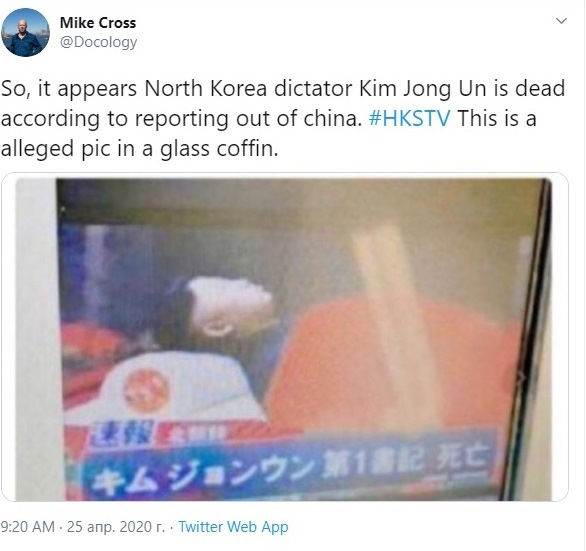
Task: Click the tweet line mentioning Kim Jong Un
Action: (x=283, y=89)
